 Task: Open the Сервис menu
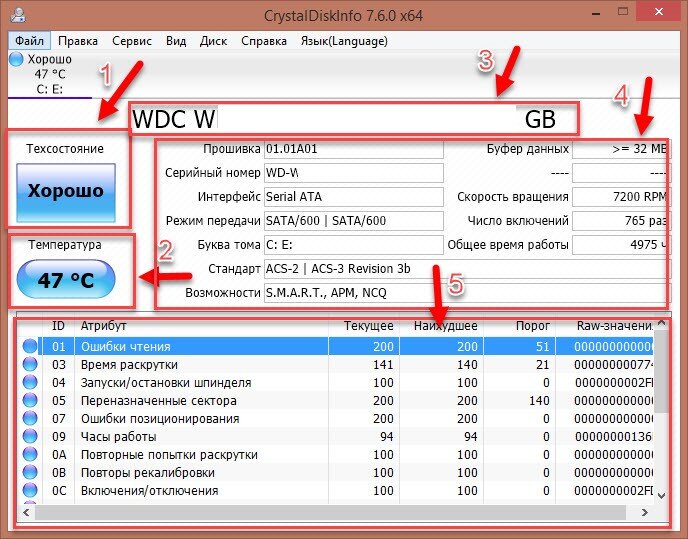coord(132,41)
